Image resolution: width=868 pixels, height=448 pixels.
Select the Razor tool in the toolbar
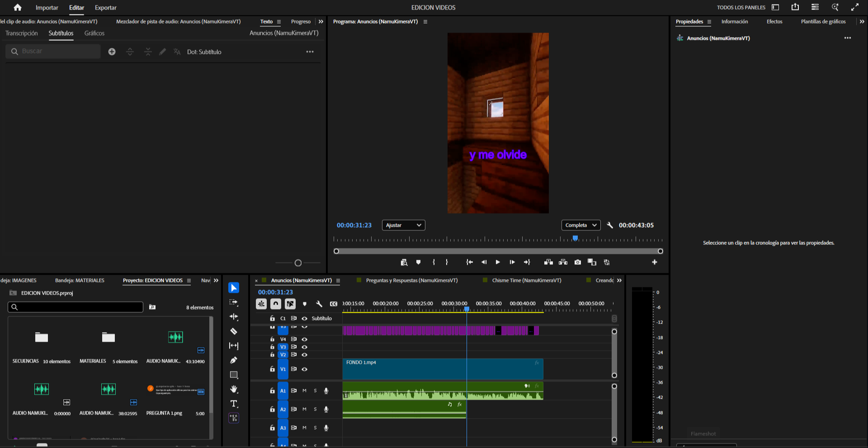[x=234, y=331]
